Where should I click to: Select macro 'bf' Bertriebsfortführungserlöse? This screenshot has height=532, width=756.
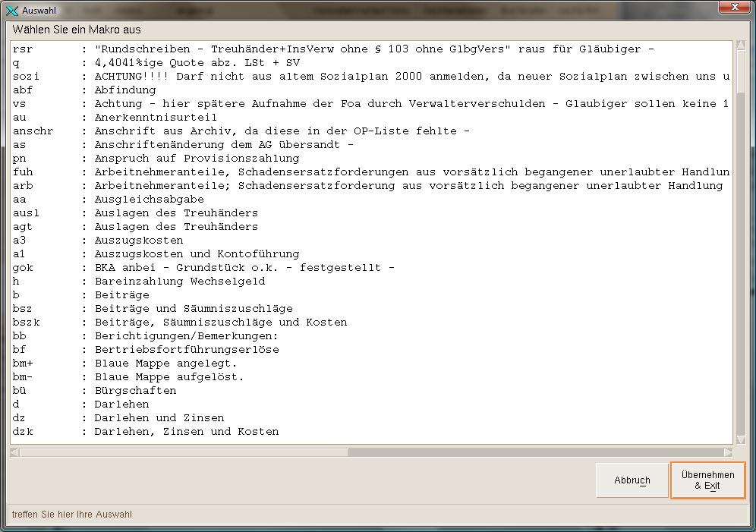click(371, 349)
